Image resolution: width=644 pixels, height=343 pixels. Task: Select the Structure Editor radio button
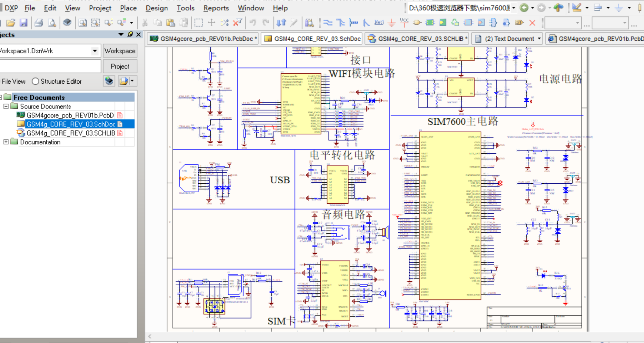tap(35, 81)
